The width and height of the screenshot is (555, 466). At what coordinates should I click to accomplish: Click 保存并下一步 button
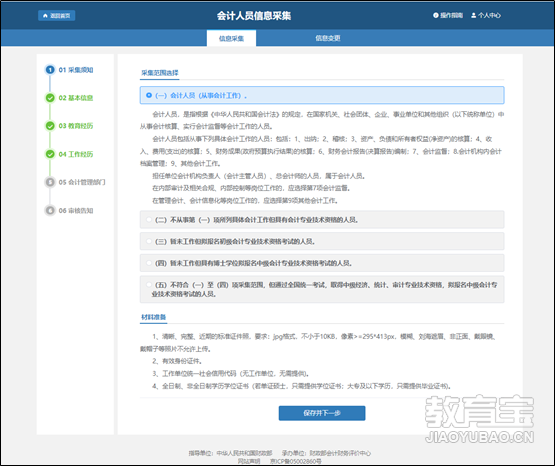point(322,413)
